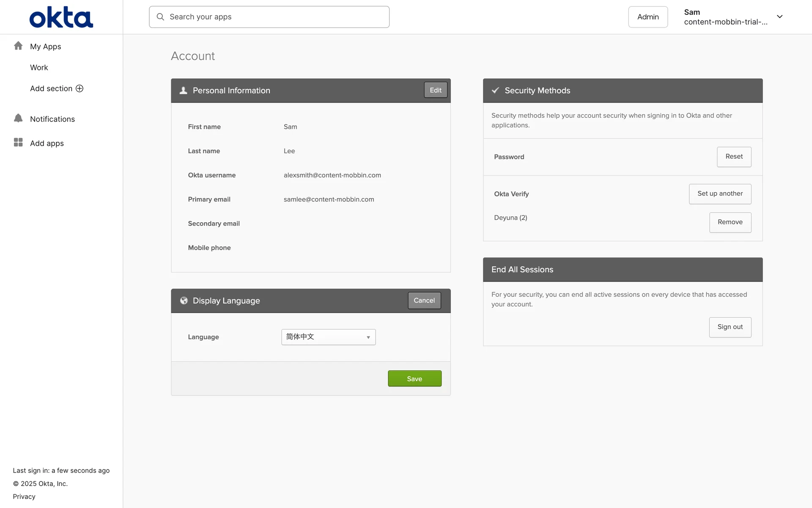Viewport: 812px width, 508px height.
Task: Click the Notifications bell icon
Action: (x=18, y=118)
